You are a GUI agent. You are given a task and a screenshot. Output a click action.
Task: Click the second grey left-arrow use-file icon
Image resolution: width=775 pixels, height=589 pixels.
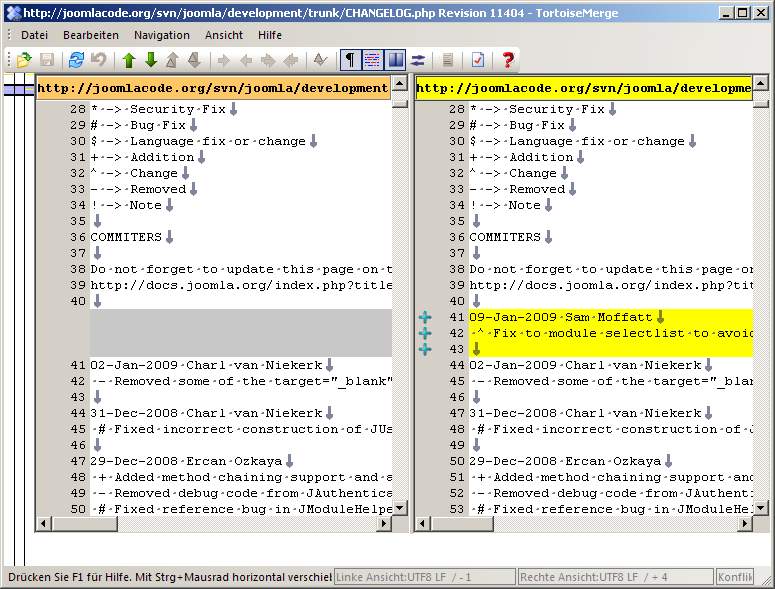pos(291,60)
